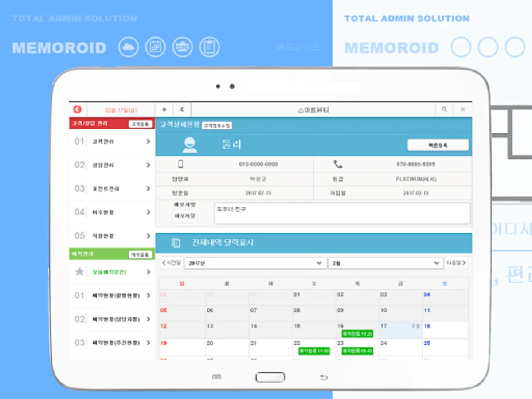Select calendar day 10

(x=401, y=314)
